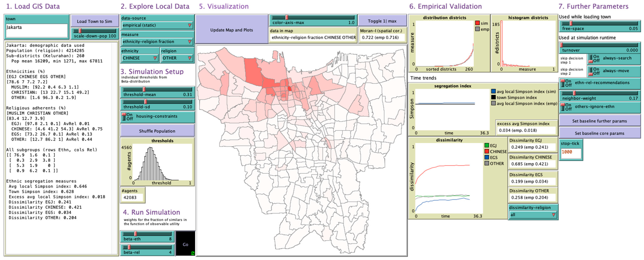Screen dimensions: 644x260
Task: Click the red sim legend swatch
Action: (x=477, y=23)
